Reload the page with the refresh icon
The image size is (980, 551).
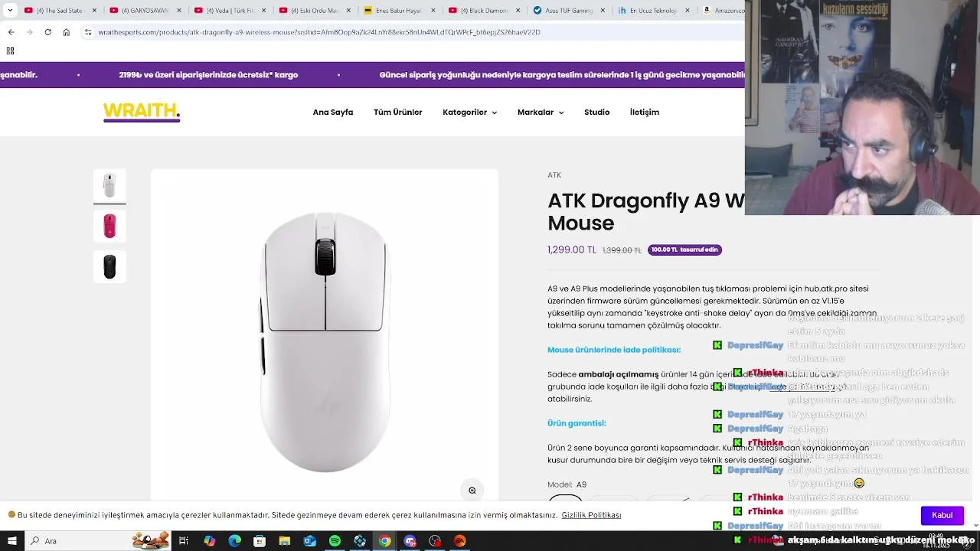[47, 32]
